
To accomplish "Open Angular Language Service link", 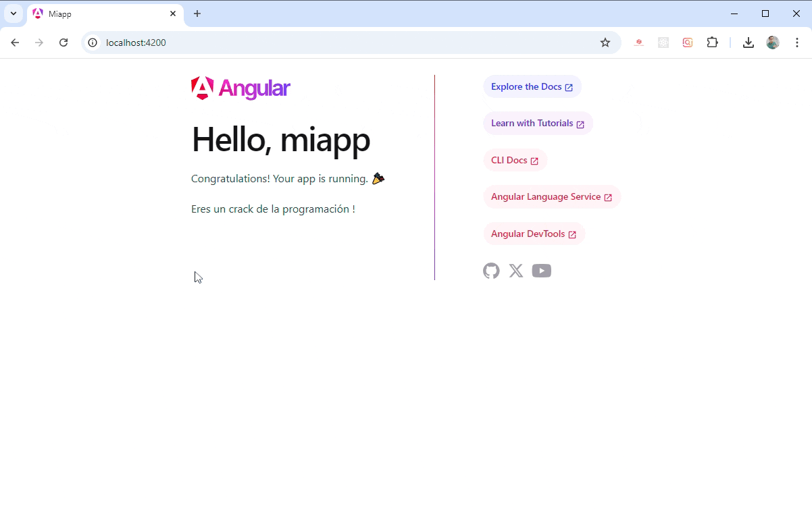I will [x=552, y=197].
